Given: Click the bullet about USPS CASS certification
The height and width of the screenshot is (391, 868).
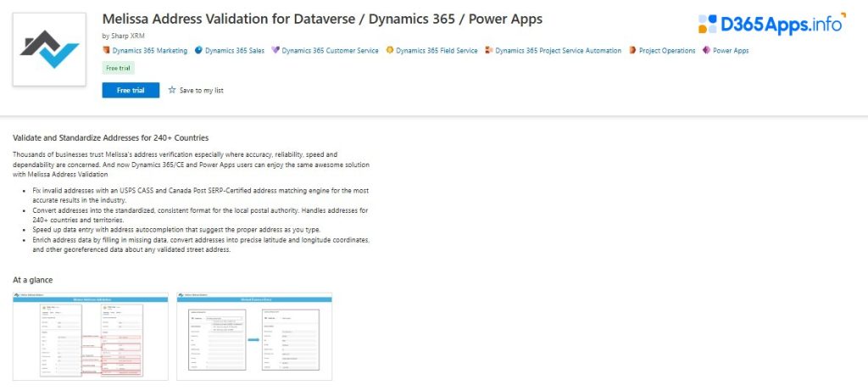Looking at the screenshot, I should [200, 195].
